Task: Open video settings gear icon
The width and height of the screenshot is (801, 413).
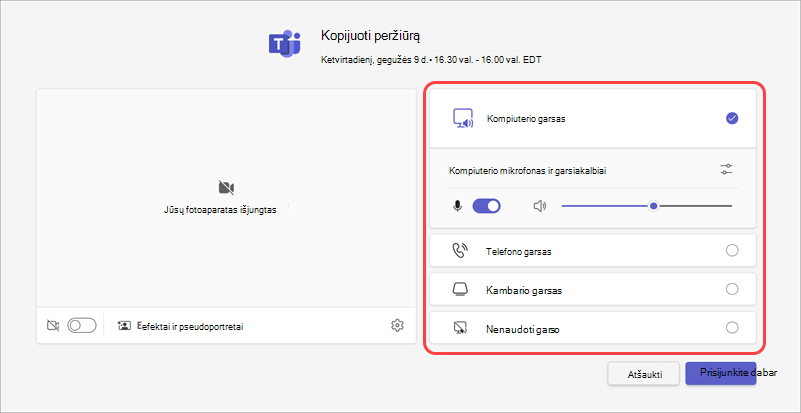Action: pos(397,325)
